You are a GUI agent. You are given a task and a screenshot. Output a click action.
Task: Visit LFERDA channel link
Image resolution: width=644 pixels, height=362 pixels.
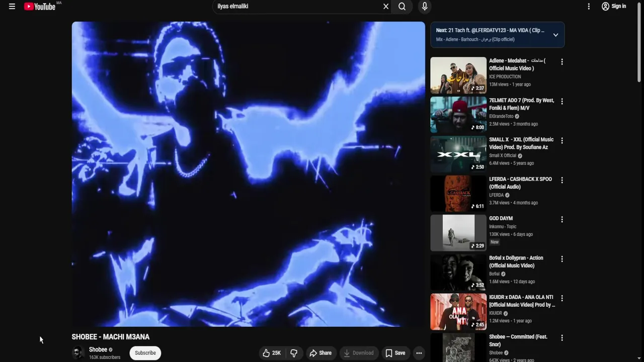(496, 195)
